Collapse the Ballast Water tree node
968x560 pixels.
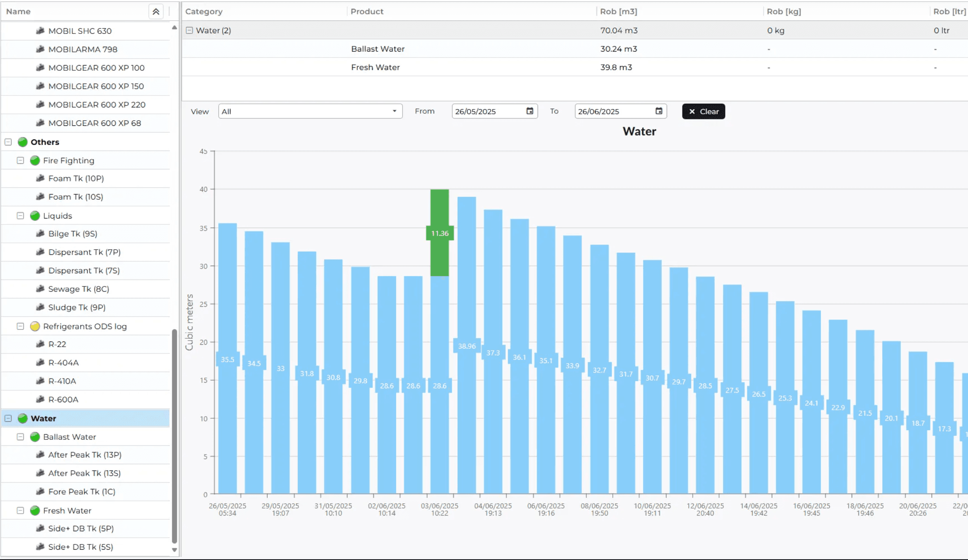[20, 437]
